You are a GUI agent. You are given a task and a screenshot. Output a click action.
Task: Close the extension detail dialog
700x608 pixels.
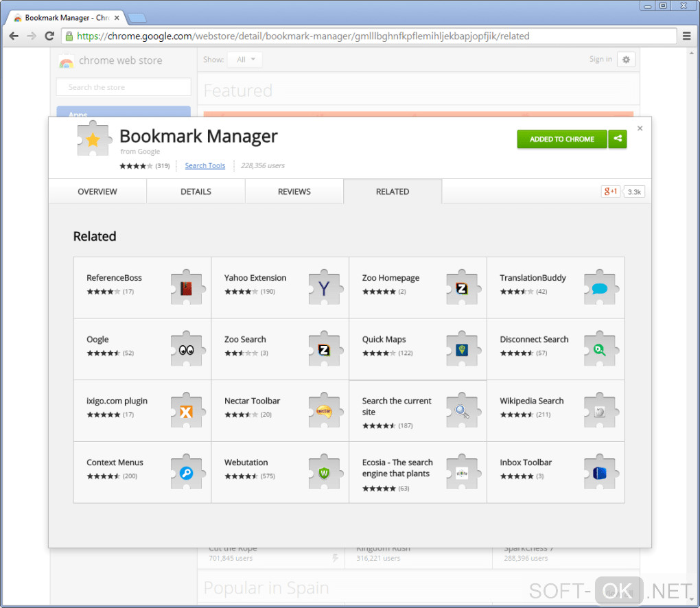pyautogui.click(x=640, y=128)
